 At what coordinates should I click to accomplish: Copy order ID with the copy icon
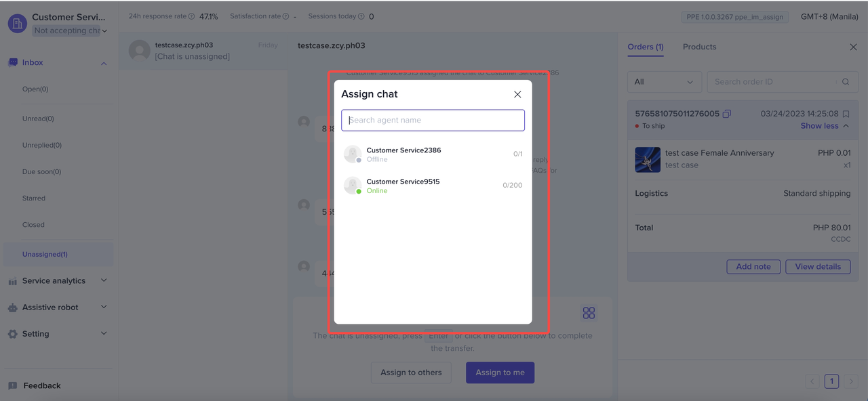click(727, 114)
